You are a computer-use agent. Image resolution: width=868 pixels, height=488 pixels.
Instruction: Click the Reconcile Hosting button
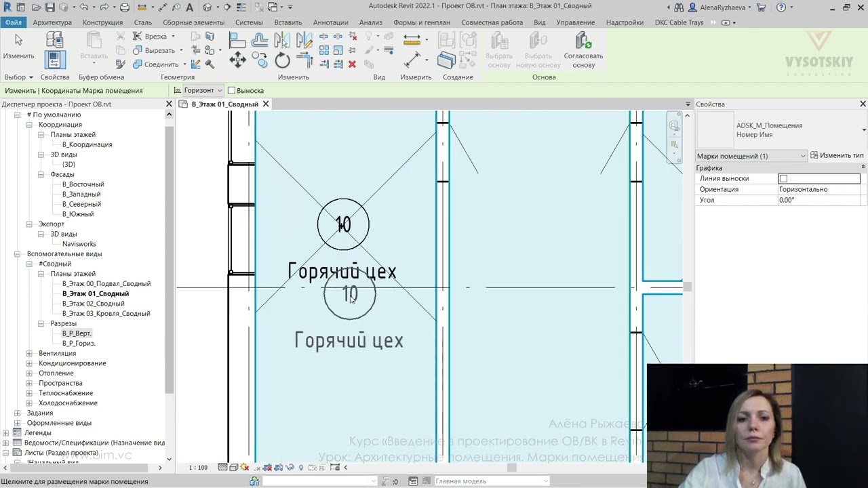click(x=583, y=50)
